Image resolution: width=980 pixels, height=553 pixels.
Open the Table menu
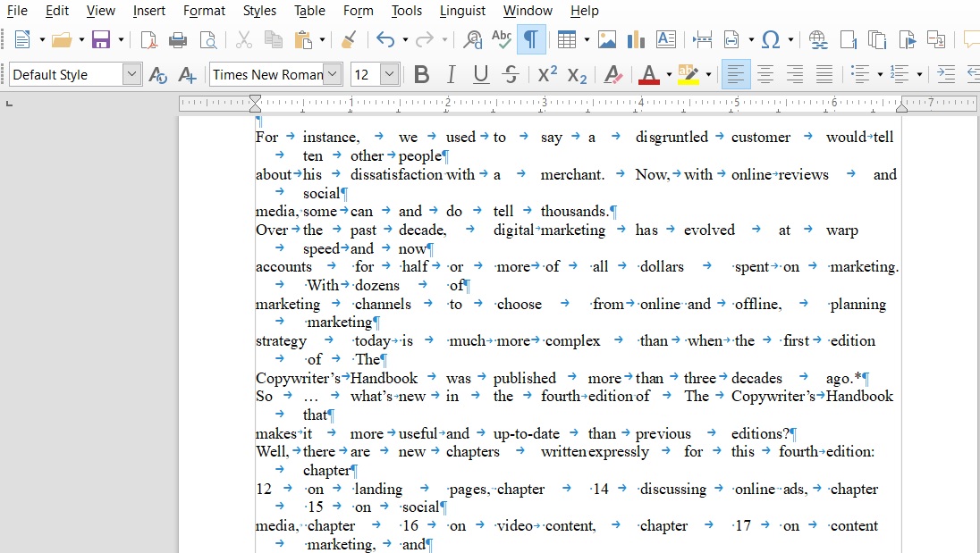tap(309, 11)
